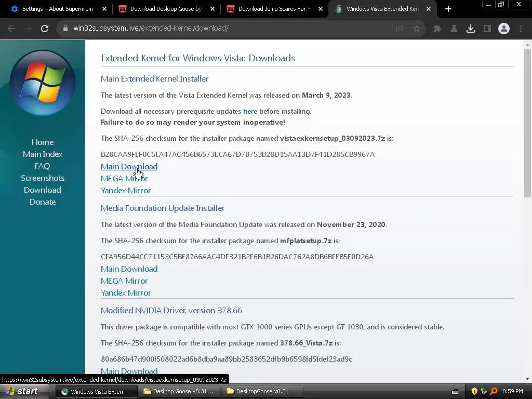Follow the 'here' prerequisite updates link
532x399 pixels.
[x=250, y=111]
